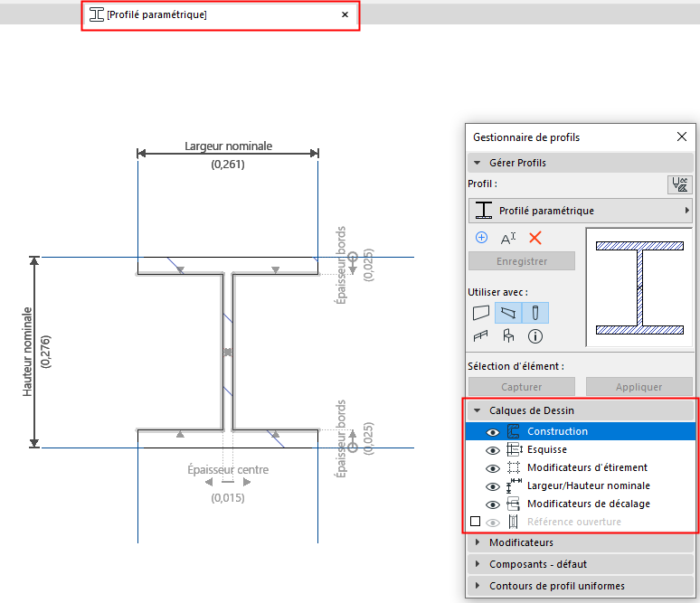Click the Capturer button
This screenshot has height=603, width=700.
(522, 387)
